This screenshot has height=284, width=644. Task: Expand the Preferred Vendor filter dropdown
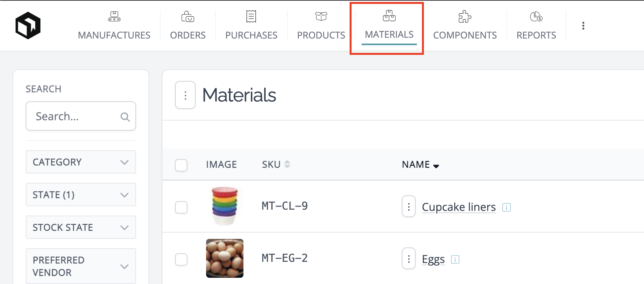click(81, 266)
